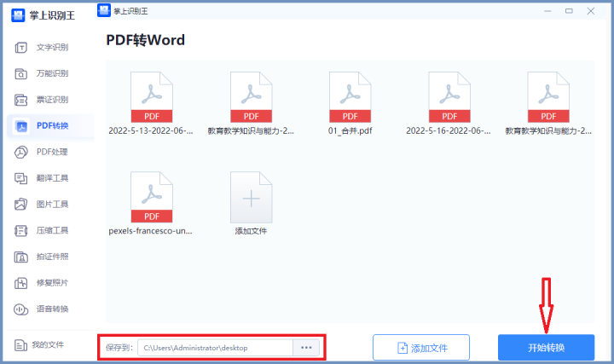Click the small app logo in title bar

(104, 10)
